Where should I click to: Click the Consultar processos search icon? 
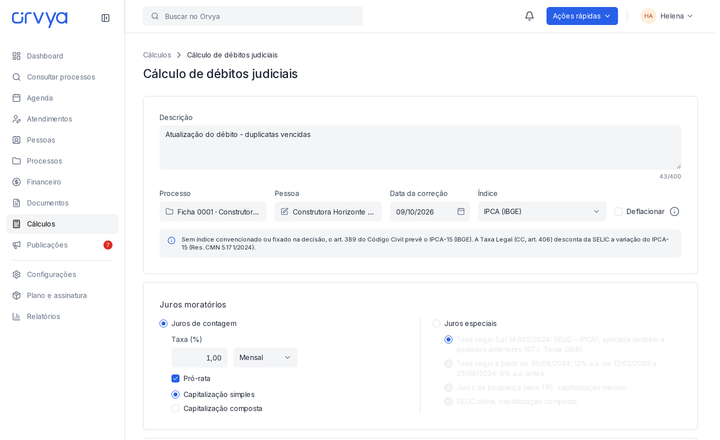(17, 77)
